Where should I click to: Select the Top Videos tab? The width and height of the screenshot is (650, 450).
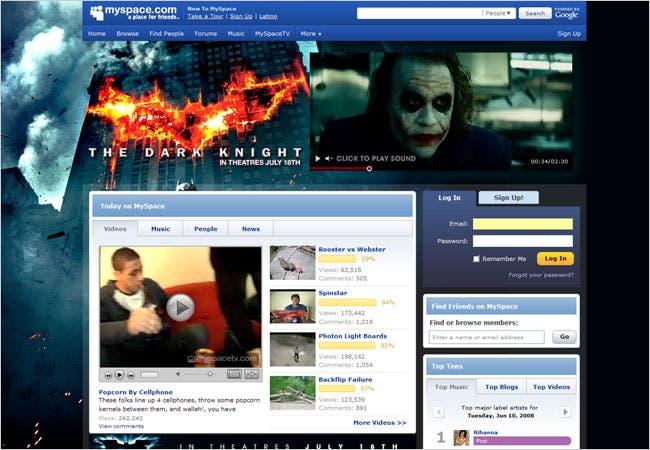tap(551, 387)
